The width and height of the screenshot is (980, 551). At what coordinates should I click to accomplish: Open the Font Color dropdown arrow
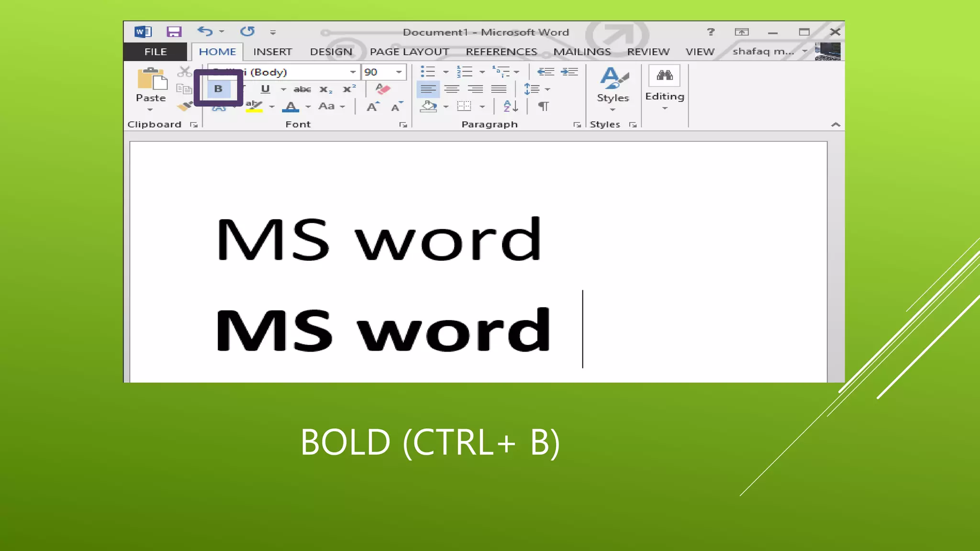tap(308, 107)
